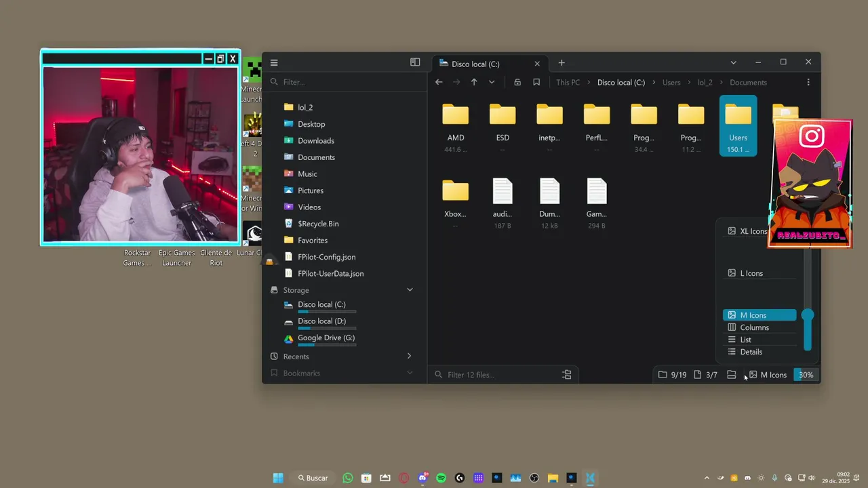Image resolution: width=868 pixels, height=488 pixels.
Task: Expand the Recents section arrow
Action: click(x=409, y=357)
